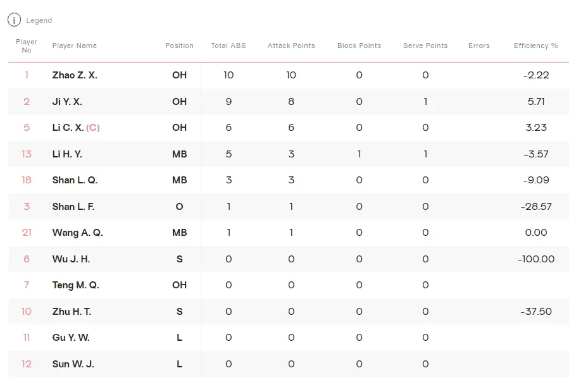Viewport: 569px width, 392px height.
Task: Sort table by Position header
Action: [x=179, y=46]
